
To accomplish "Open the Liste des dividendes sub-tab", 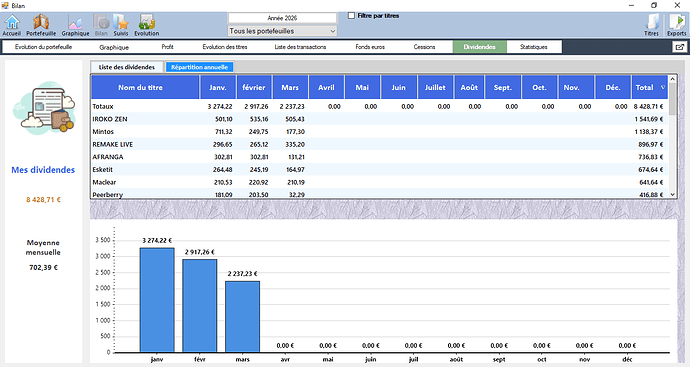I will click(127, 67).
